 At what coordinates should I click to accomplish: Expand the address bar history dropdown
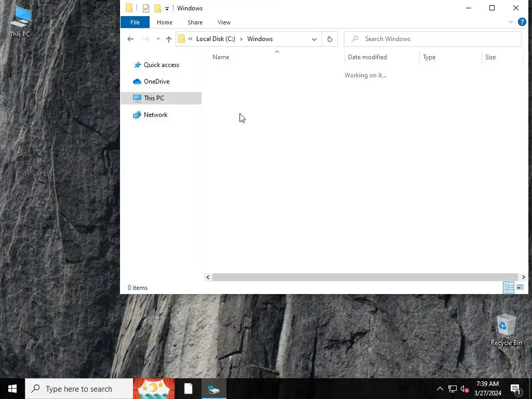(x=314, y=39)
